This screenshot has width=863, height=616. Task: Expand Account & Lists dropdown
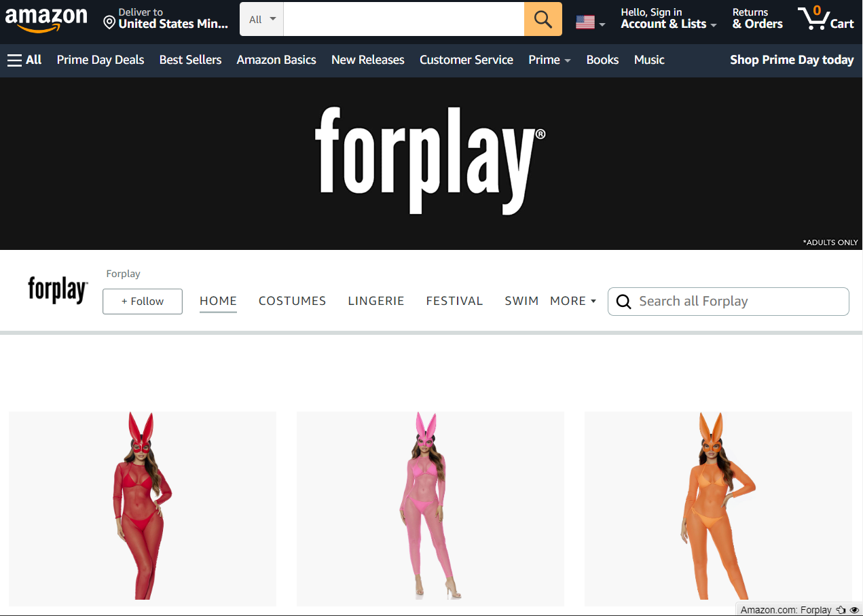point(668,18)
